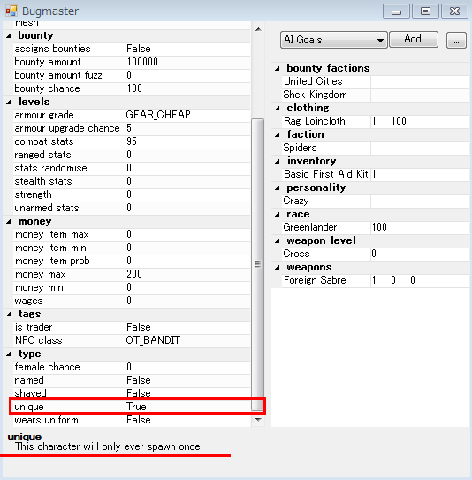Click the property list scrollbar thumb
Image resolution: width=472 pixels, height=480 pixels.
coord(258,264)
